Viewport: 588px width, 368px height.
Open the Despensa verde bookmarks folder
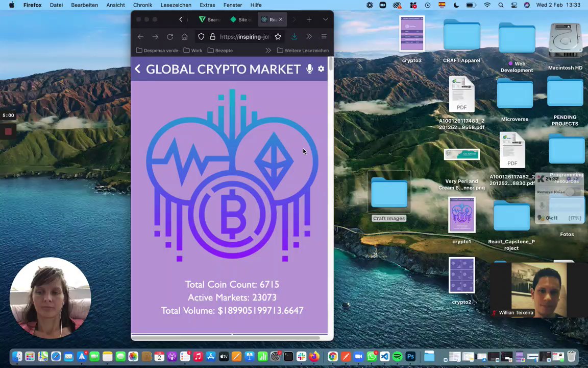pos(157,50)
